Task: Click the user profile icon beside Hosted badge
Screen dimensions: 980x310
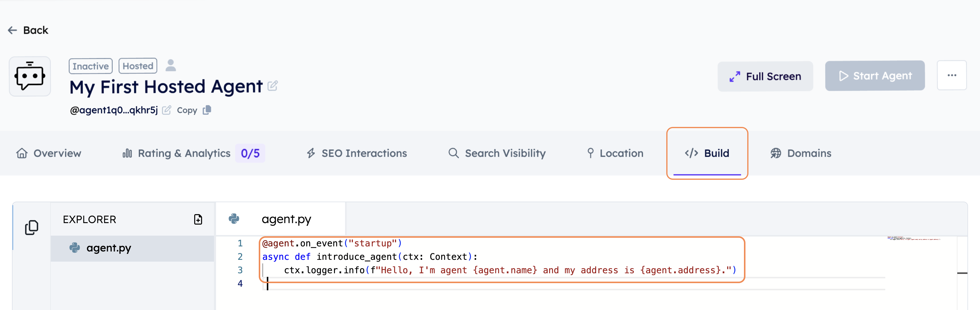Action: (171, 65)
